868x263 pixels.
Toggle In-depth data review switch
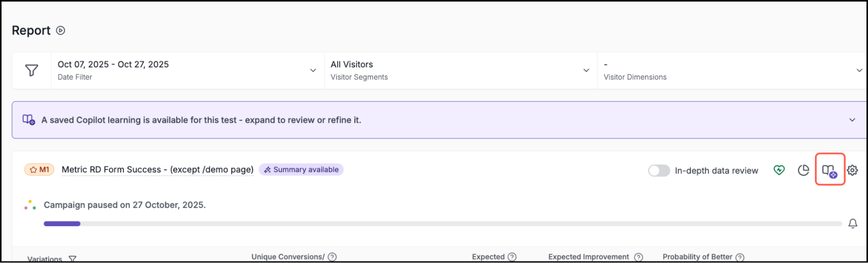coord(659,171)
